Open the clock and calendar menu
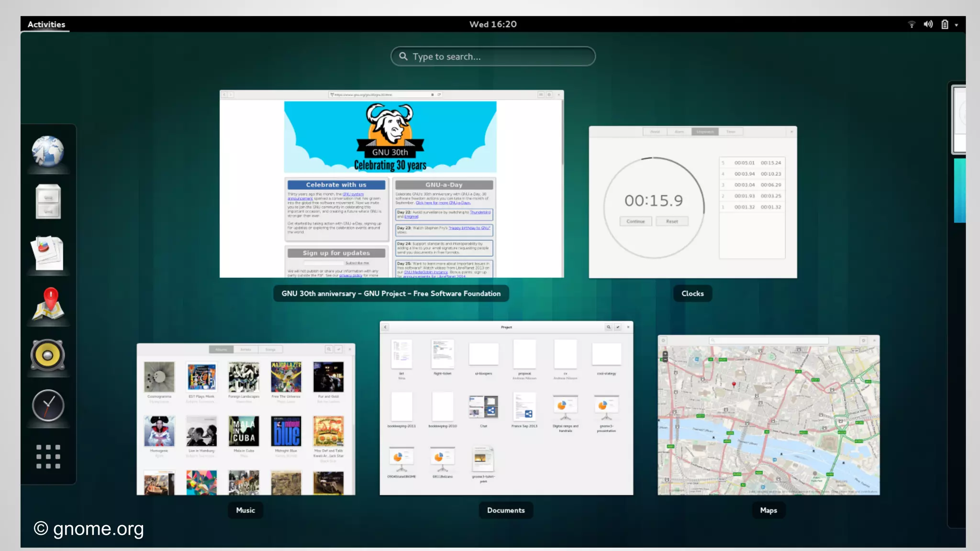The height and width of the screenshot is (551, 980). coord(492,24)
